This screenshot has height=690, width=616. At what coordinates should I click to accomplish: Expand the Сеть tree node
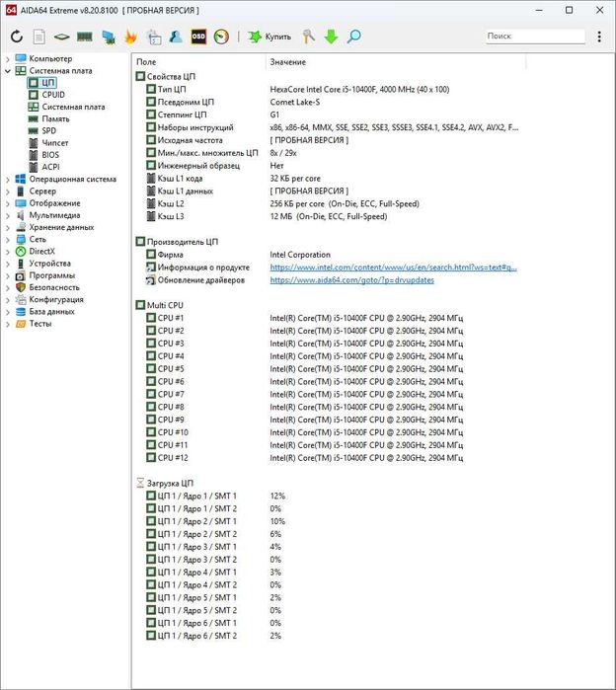[8, 240]
